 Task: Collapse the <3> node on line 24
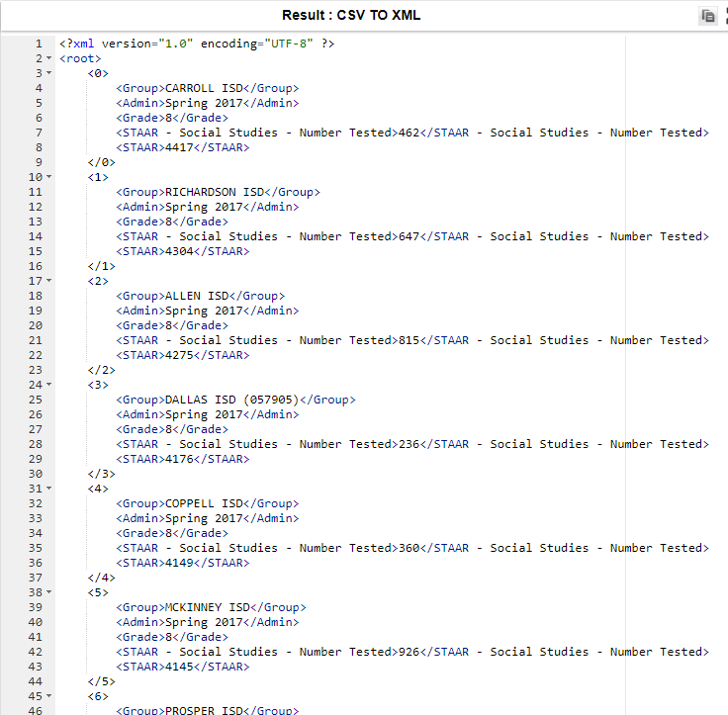tap(48, 385)
